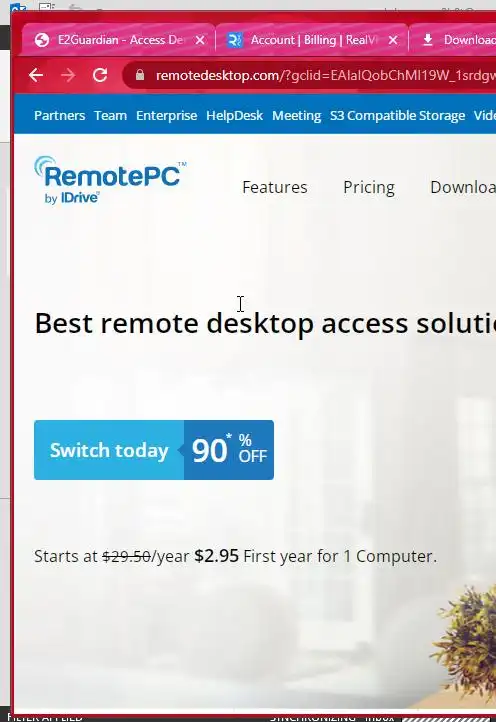Viewport: 496px width, 722px height.
Task: Open the Features menu item
Action: point(275,187)
